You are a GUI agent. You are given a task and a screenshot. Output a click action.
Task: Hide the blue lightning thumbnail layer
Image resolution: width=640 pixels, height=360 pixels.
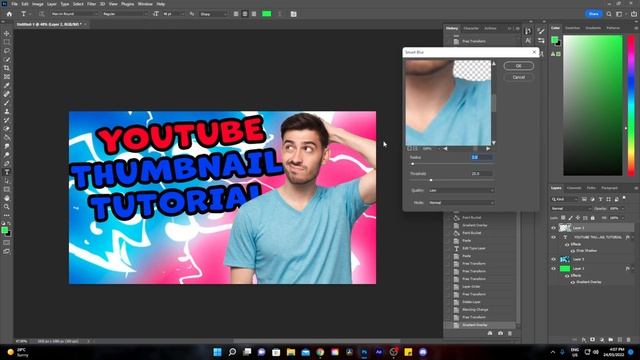pyautogui.click(x=553, y=259)
